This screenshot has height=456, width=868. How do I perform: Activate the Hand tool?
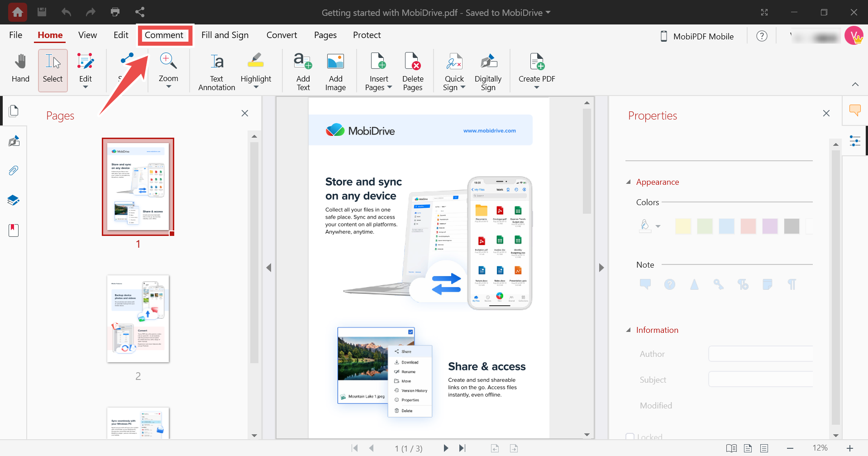[x=20, y=69]
